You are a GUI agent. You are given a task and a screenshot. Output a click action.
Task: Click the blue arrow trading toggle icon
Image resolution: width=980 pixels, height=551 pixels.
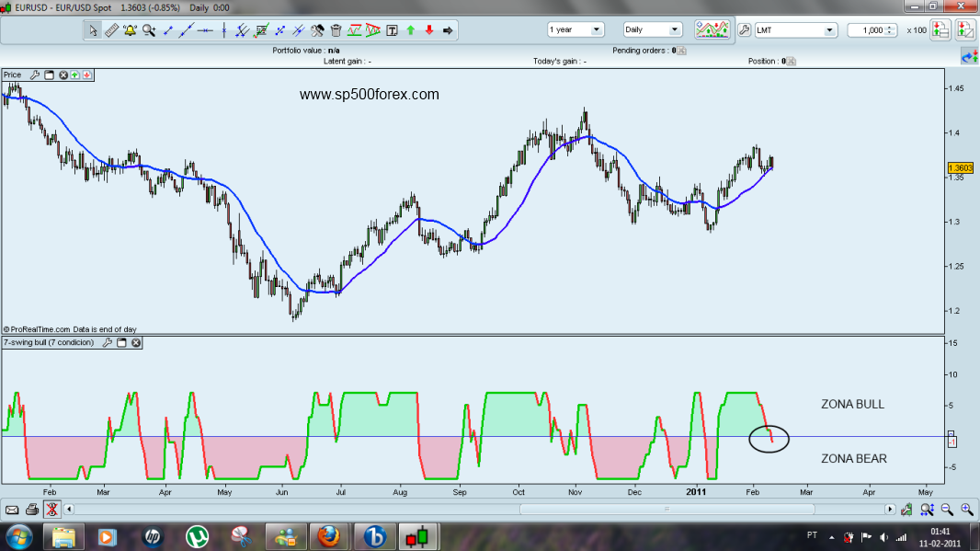coord(970,57)
